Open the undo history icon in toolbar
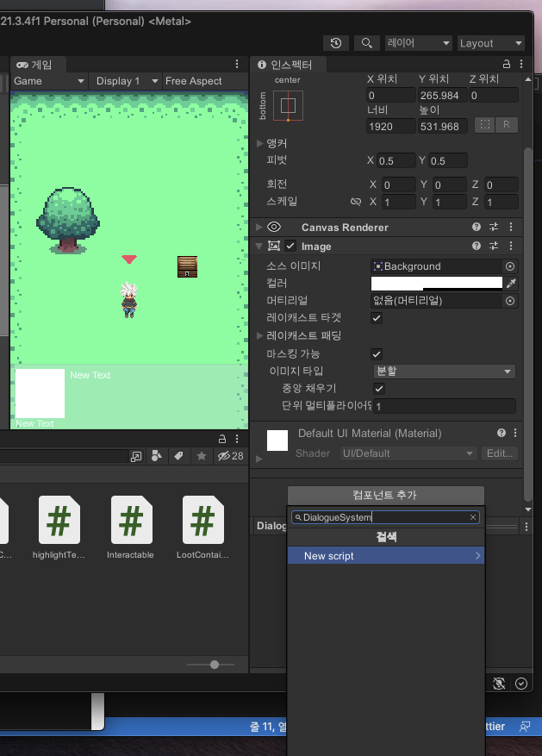The width and height of the screenshot is (542, 756). pos(336,43)
